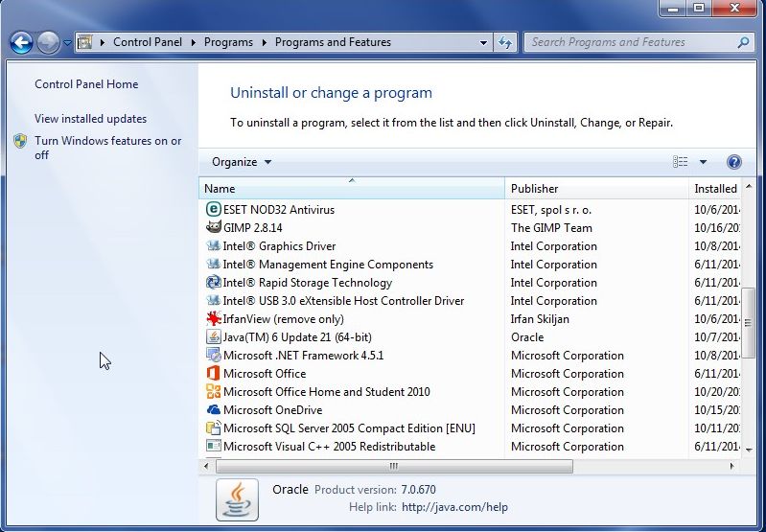The height and width of the screenshot is (532, 766).
Task: Click the http://java.com/help link text
Action: click(x=454, y=507)
